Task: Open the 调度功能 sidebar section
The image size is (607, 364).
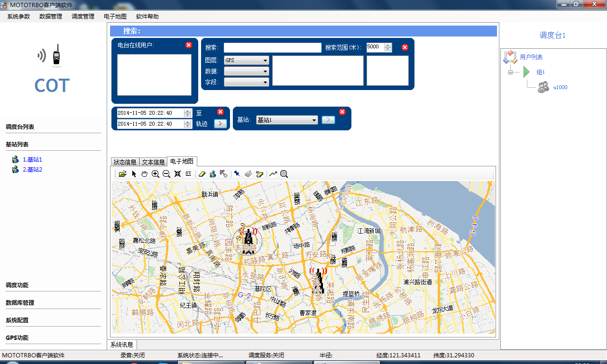Action: [x=17, y=285]
